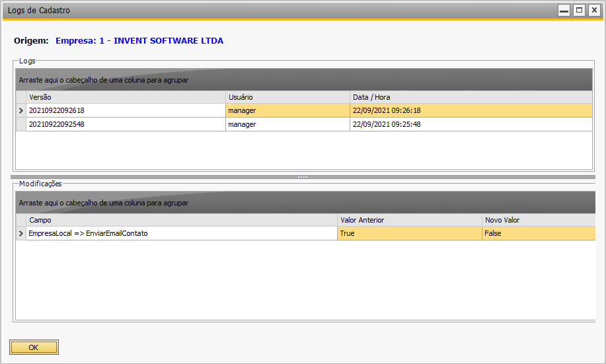Click manager cell in 09:25:48 row
The image size is (606, 364).
coord(287,124)
